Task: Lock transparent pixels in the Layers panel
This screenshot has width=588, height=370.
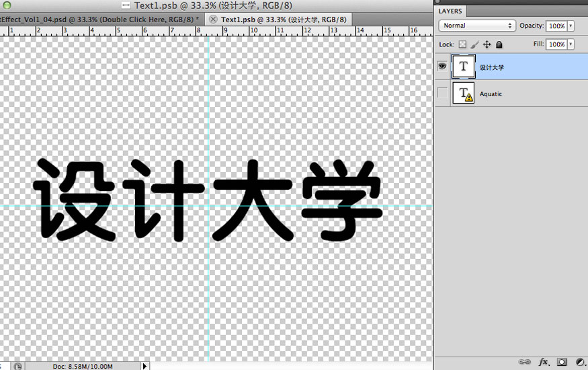Action: (x=463, y=44)
